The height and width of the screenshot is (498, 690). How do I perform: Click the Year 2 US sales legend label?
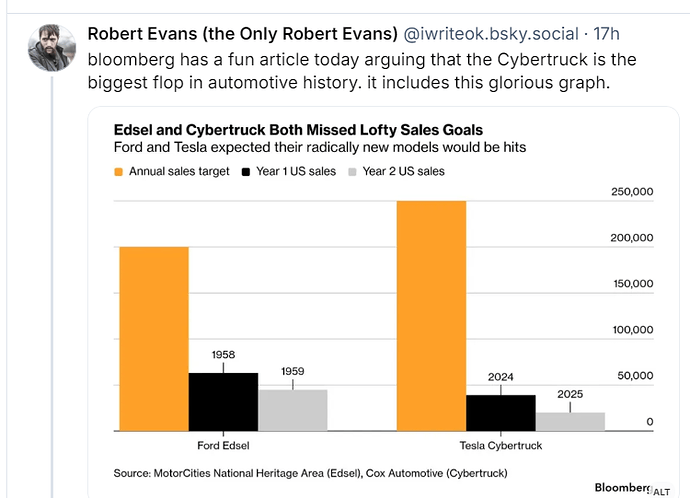[x=404, y=171]
